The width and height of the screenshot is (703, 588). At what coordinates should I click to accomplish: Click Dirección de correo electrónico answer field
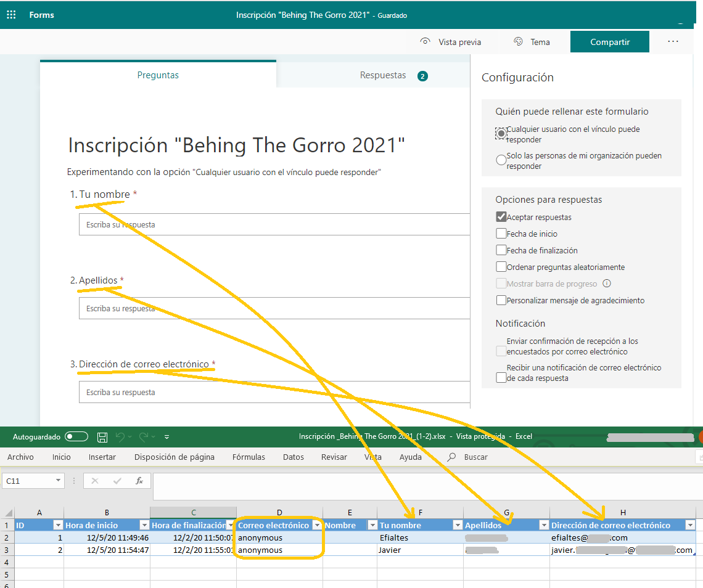coord(274,392)
